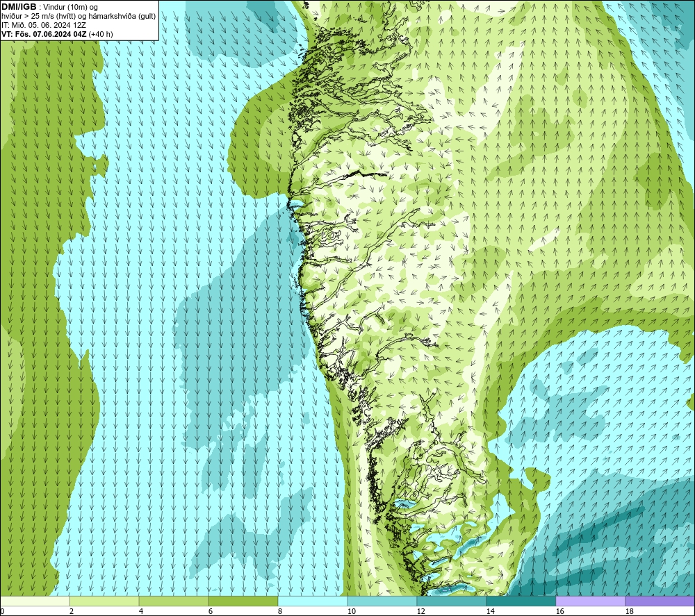The width and height of the screenshot is (695, 616).
Task: Click the scale label '18'
Action: 629,612
